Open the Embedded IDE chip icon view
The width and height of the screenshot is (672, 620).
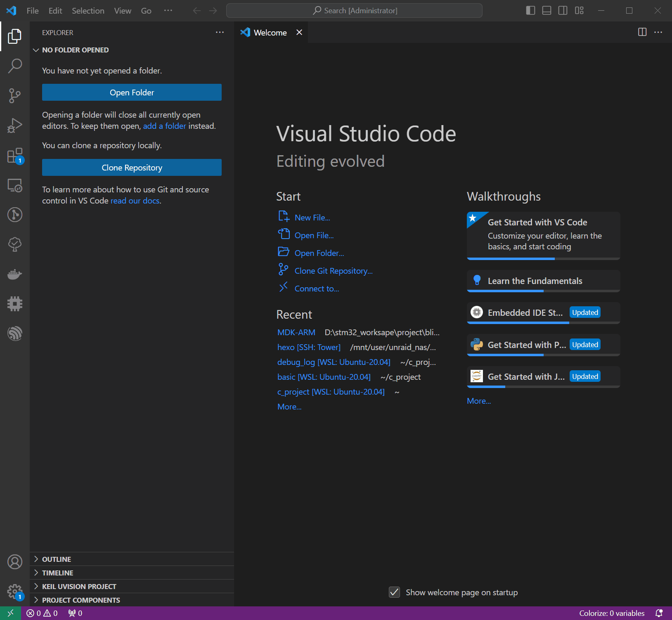(x=15, y=304)
